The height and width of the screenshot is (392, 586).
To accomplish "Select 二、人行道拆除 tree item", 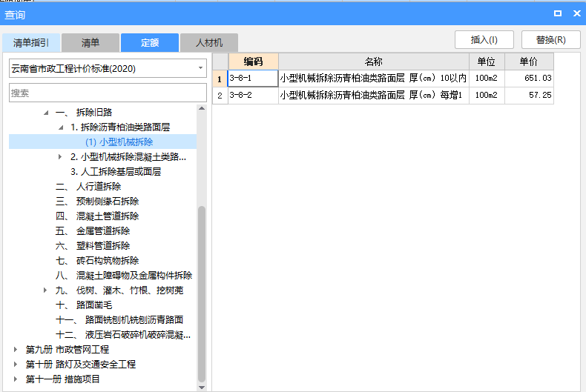I will point(88,186).
